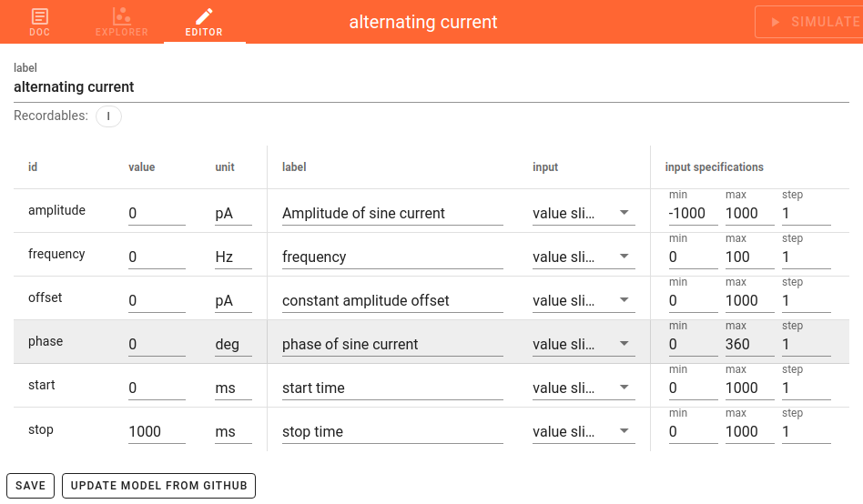Edit the stop value field 1000

[157, 431]
